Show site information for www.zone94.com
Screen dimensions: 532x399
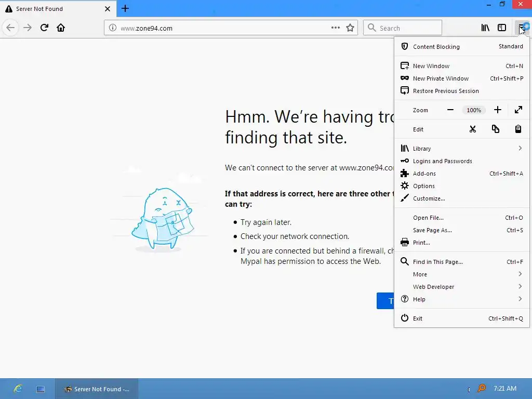pos(112,28)
